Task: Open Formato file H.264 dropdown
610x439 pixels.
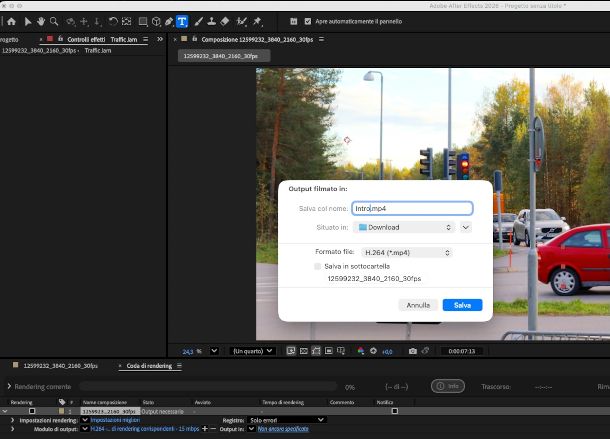Action: (407, 253)
